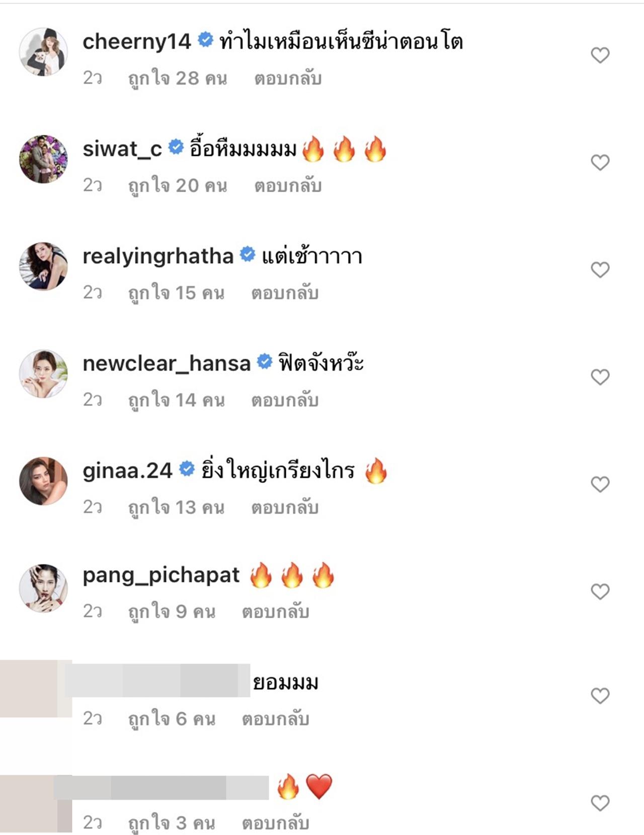Like the comment reading ยอมมม
This screenshot has height=835, width=644.
tap(600, 696)
